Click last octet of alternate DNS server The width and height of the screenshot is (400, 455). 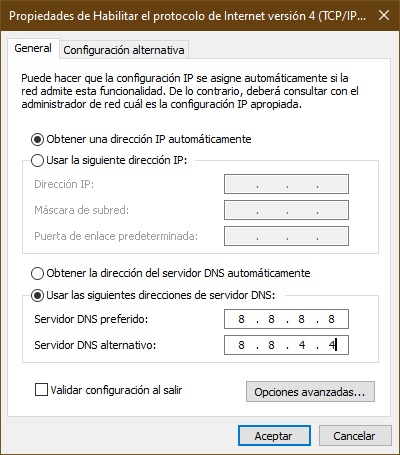[x=332, y=345]
